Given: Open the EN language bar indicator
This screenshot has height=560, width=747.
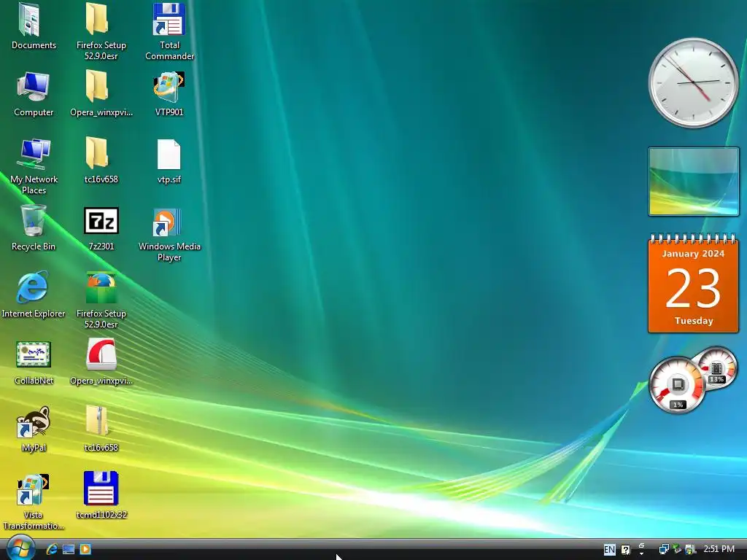Looking at the screenshot, I should coord(609,550).
